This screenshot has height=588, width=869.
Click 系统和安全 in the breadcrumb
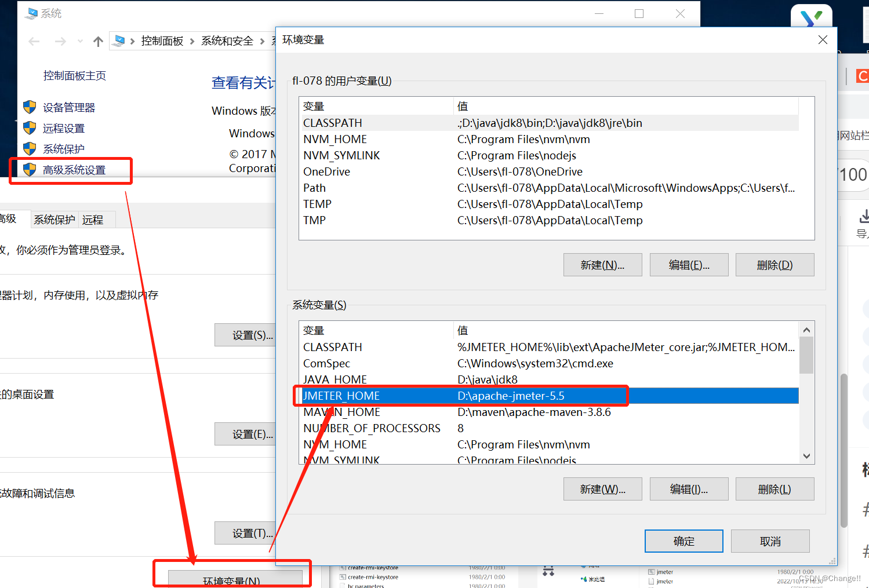227,41
